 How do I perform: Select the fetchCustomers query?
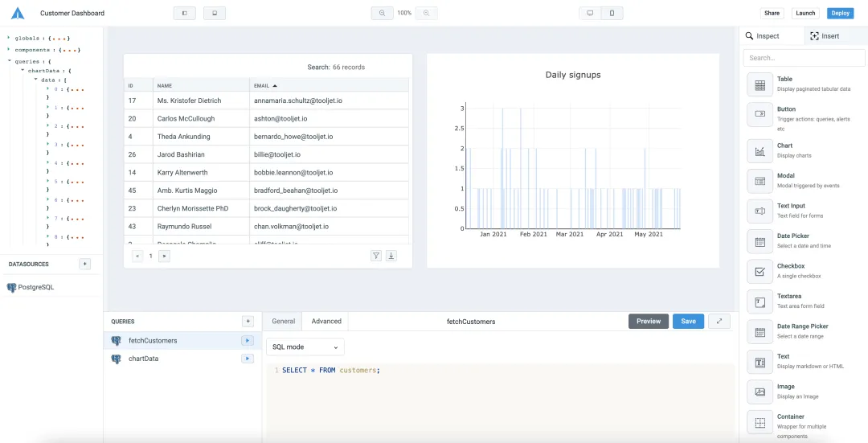tap(153, 341)
